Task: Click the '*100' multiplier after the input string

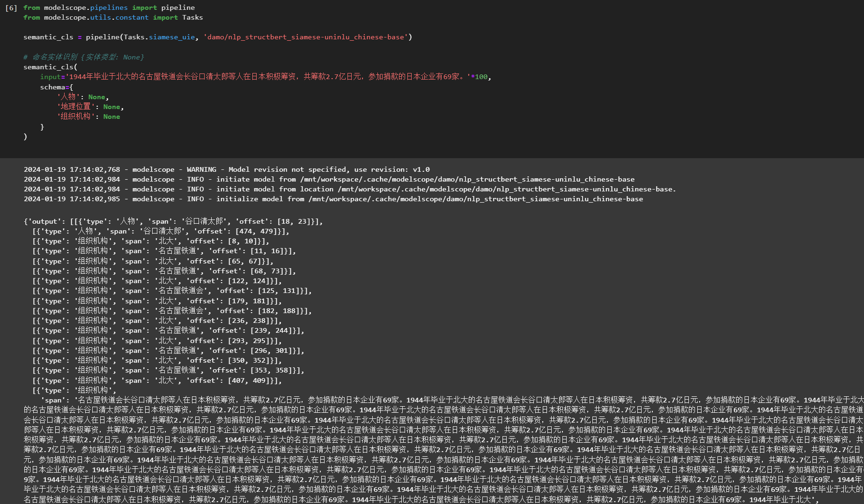Action: (x=479, y=77)
